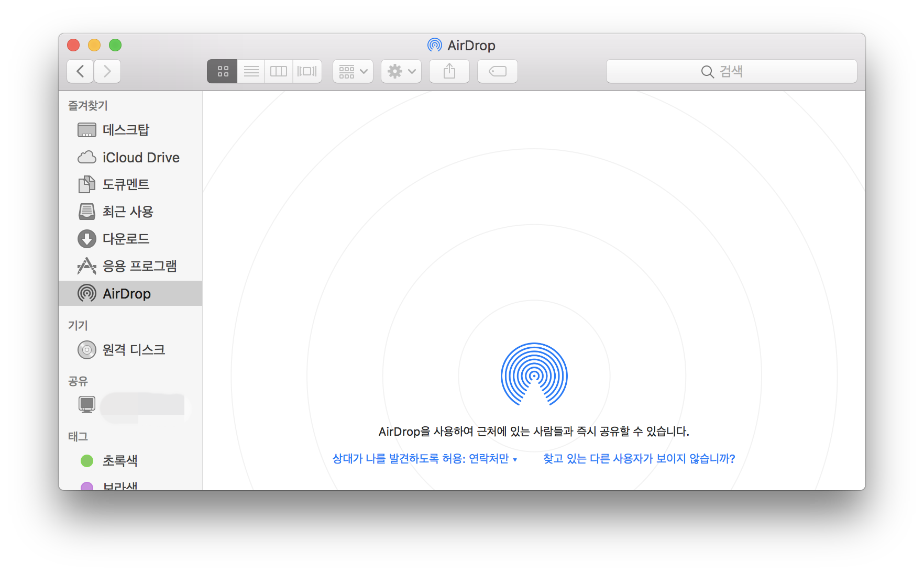Click the shared computer monitor icon
The height and width of the screenshot is (574, 924).
(87, 404)
